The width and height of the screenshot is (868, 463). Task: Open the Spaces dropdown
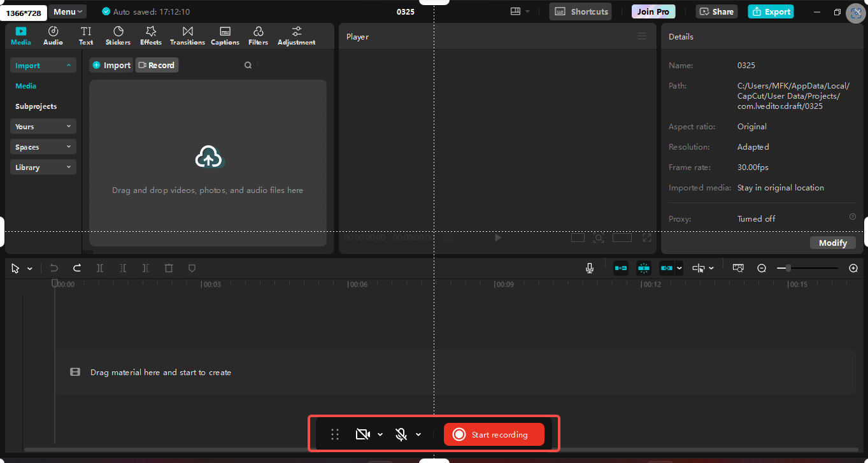(43, 146)
